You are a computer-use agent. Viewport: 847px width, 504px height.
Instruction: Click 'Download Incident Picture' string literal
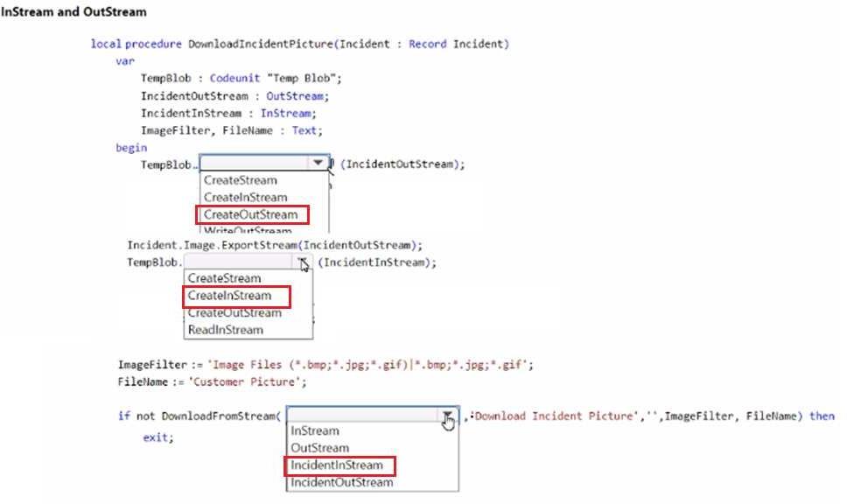pyautogui.click(x=554, y=416)
